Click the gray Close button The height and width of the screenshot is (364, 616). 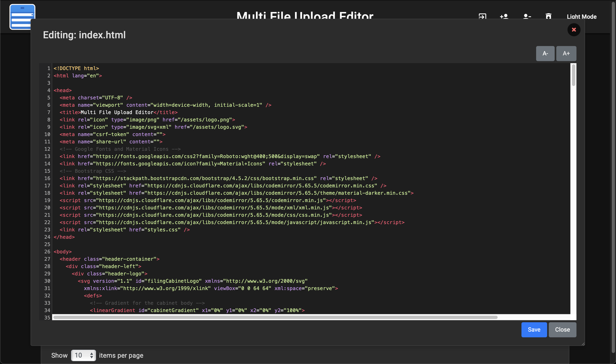click(562, 330)
